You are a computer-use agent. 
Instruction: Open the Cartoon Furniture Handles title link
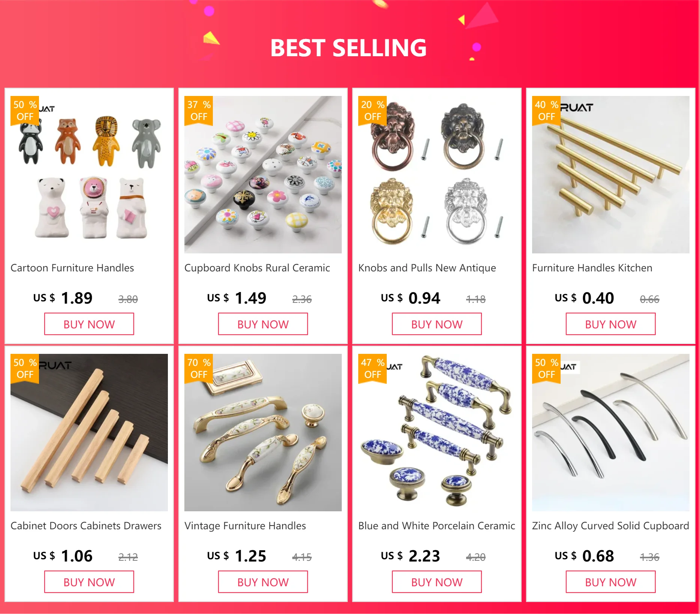coord(72,268)
